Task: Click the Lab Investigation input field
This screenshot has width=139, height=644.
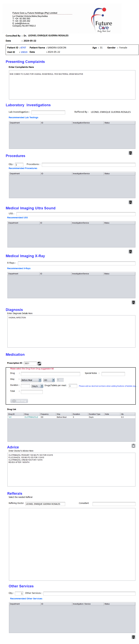Action: coord(48,112)
